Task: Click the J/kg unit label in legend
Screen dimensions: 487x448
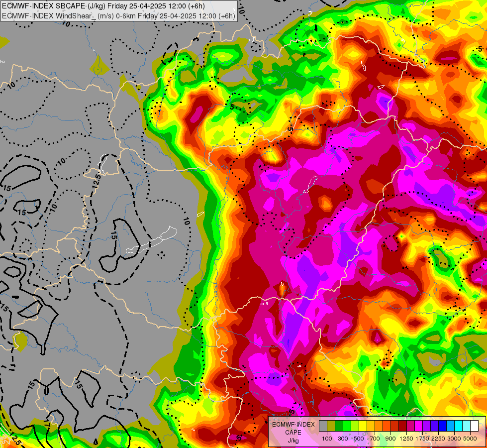Action: (x=293, y=441)
